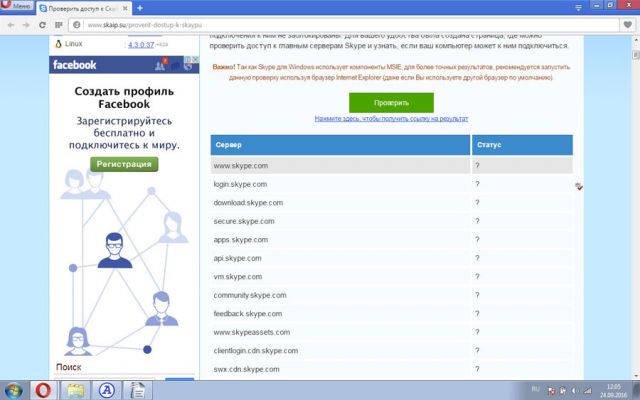Go back with the back arrow
This screenshot has height=400, width=640.
tap(11, 25)
